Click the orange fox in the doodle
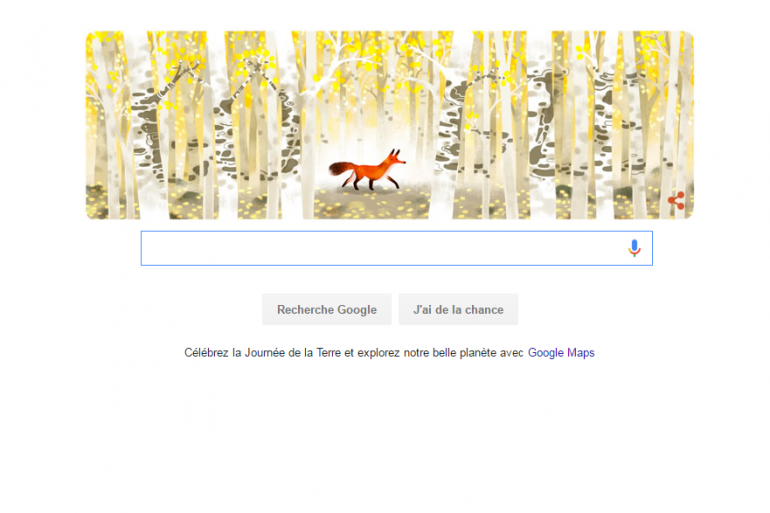The image size is (770, 513). pos(367,170)
